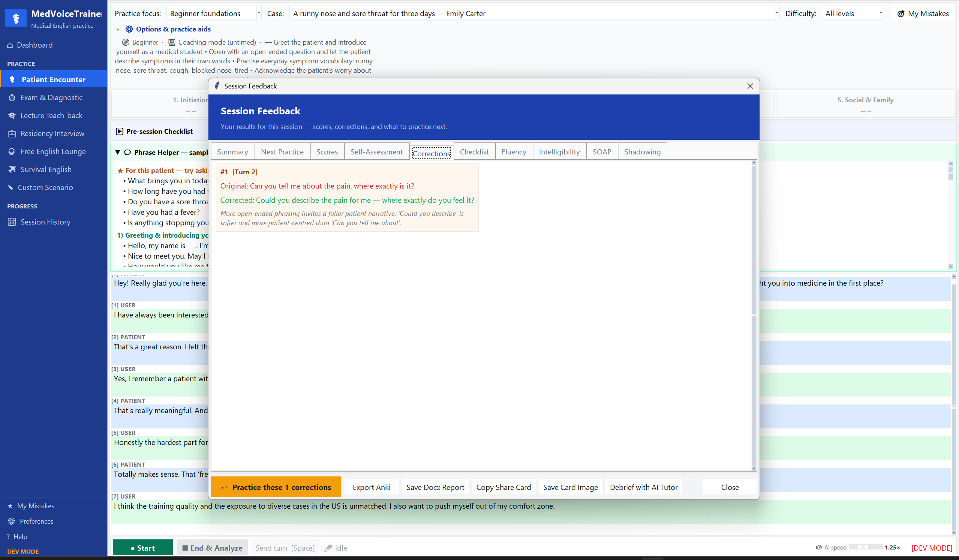Expand the Pre-session Checklist panel
Screen dimensions: 959x560
point(120,131)
